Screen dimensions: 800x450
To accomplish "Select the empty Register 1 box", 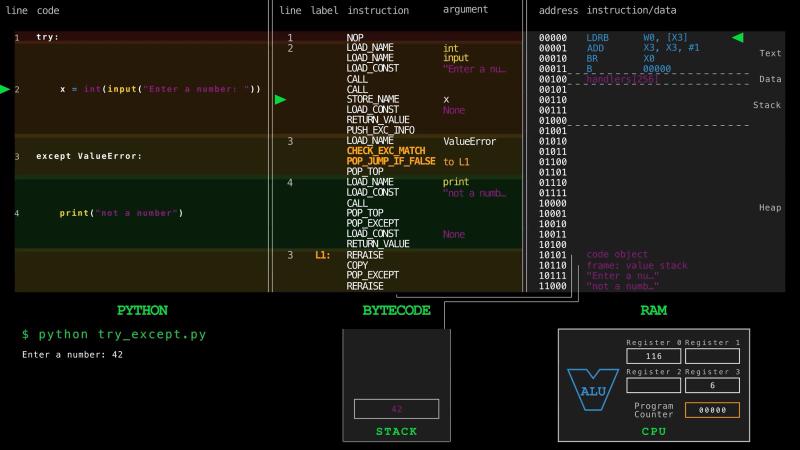I will (712, 356).
